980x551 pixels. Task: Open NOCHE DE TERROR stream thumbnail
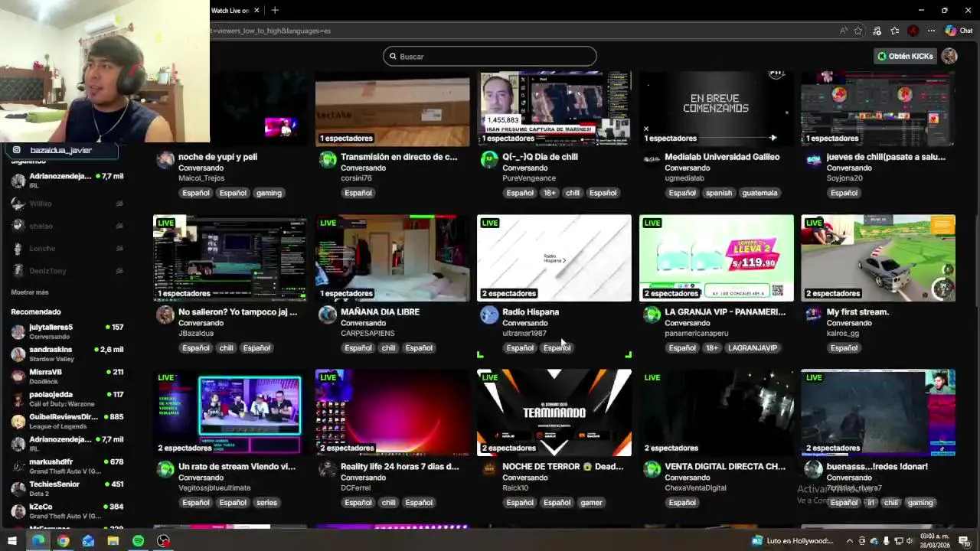click(x=554, y=412)
